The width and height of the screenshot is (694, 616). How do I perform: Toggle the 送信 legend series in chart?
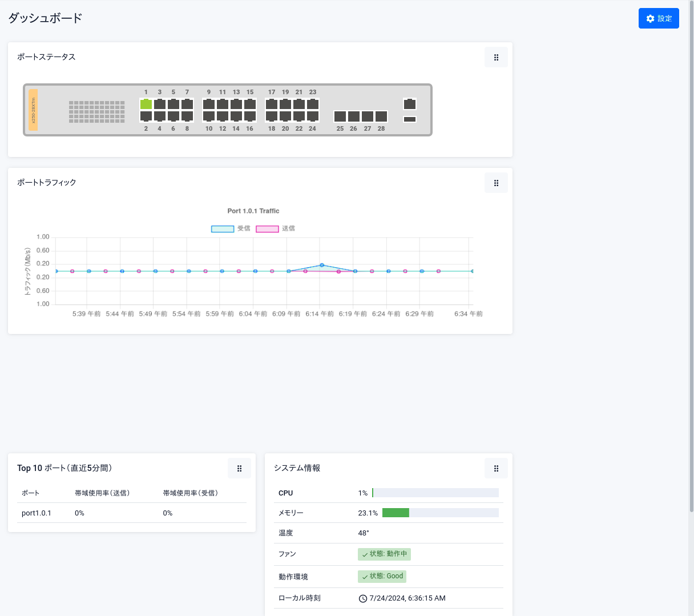tap(267, 228)
